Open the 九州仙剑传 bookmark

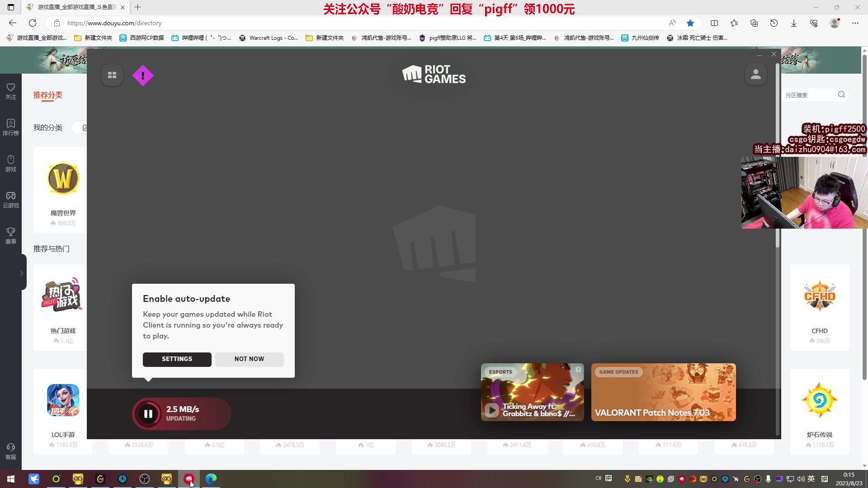[x=640, y=38]
